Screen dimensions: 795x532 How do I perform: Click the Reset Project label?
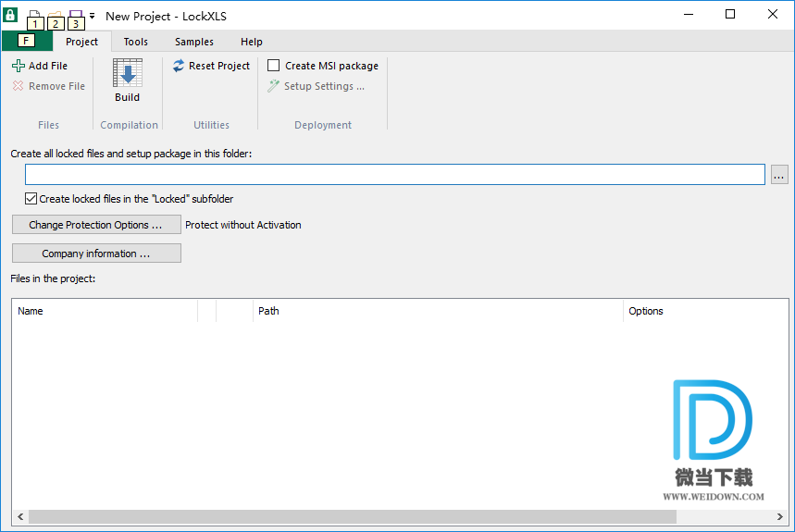(219, 66)
